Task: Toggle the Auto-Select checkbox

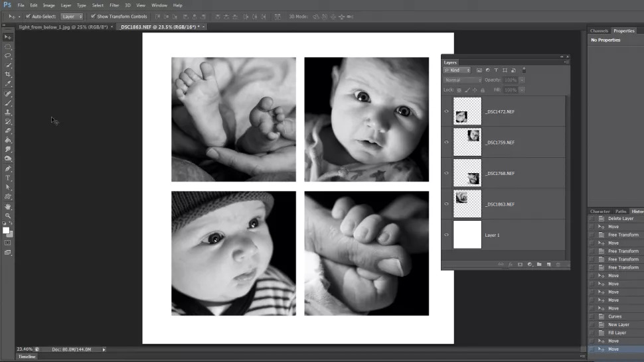Action: 28,17
